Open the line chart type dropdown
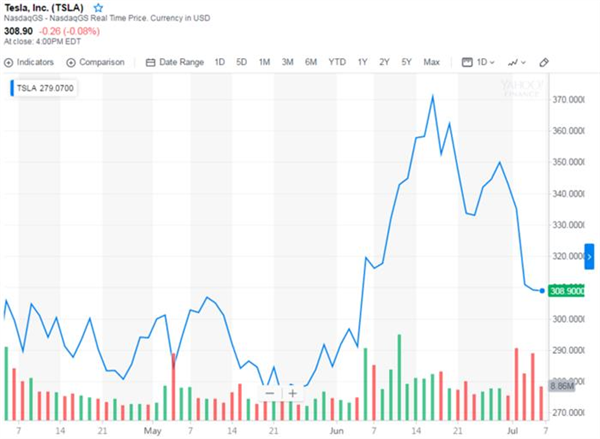Screen dimensions: 600x439 coord(517,62)
